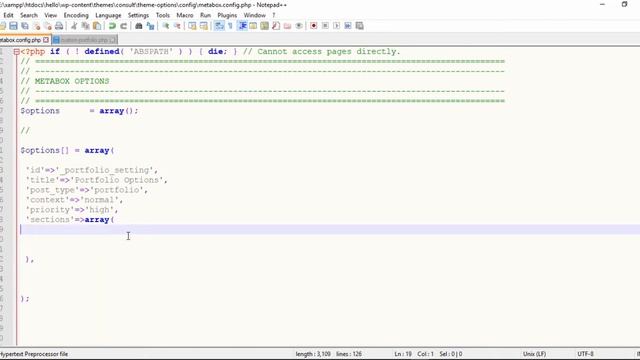Click the 'post_type'=>'portfolio' line
This screenshot has height=360, width=640.
pos(87,190)
